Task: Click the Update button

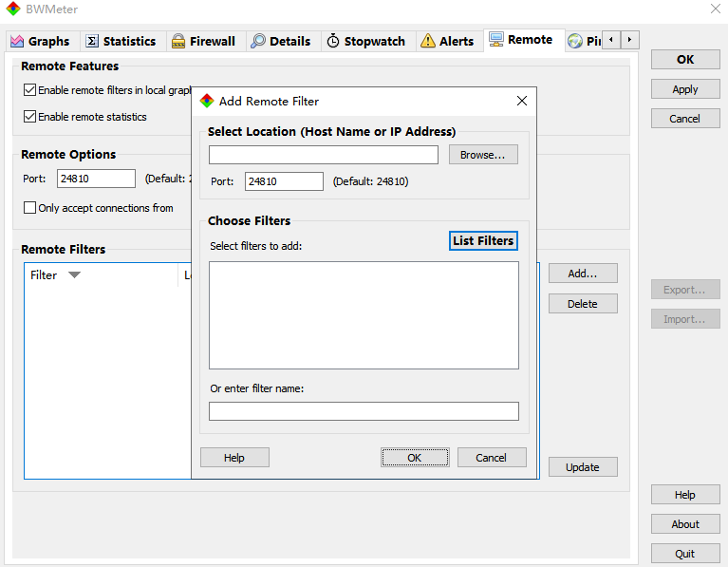Action: (583, 467)
